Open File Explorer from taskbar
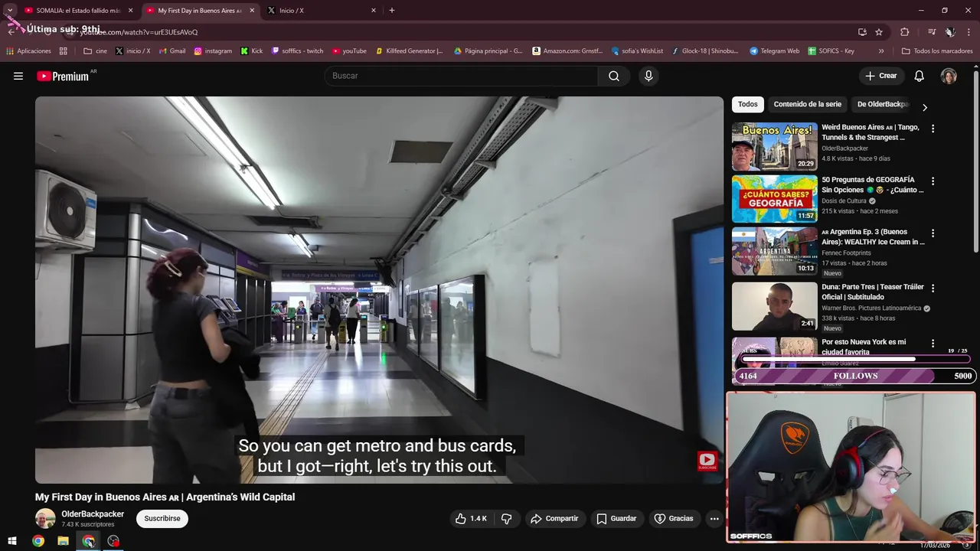 click(x=63, y=541)
